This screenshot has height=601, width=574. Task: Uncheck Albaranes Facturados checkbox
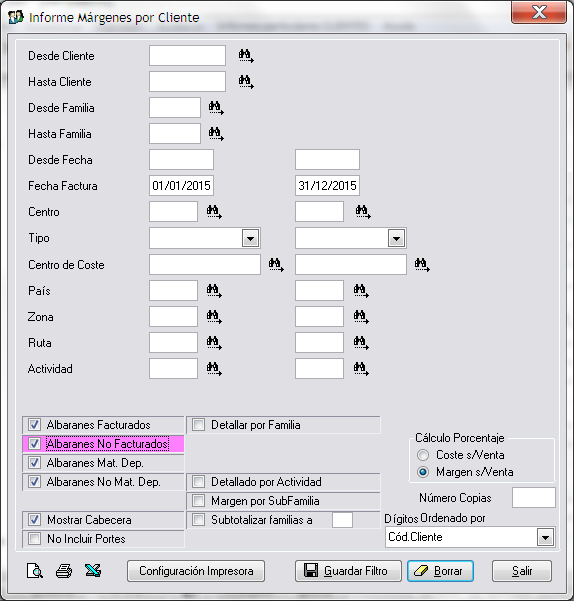pos(34,425)
